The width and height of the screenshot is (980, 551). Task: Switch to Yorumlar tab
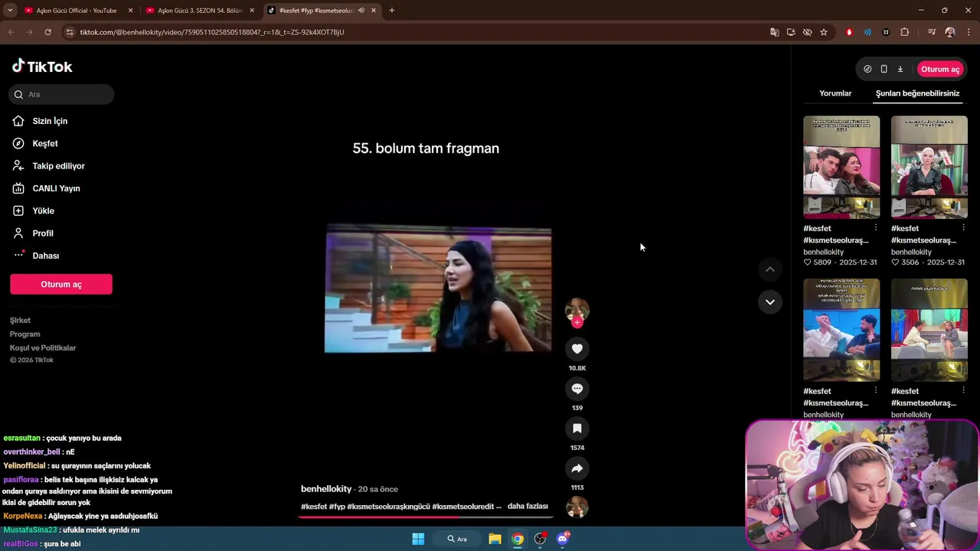(835, 93)
